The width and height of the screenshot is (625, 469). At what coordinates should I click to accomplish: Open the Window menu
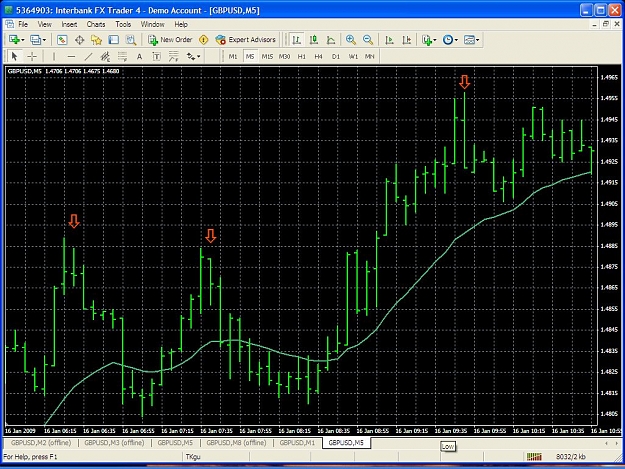point(152,24)
